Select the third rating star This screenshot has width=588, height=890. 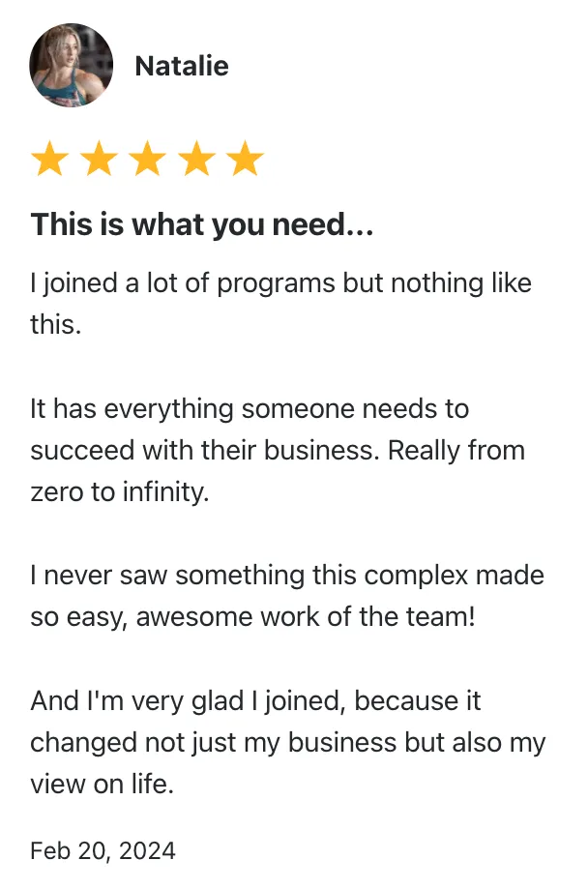tap(148, 159)
